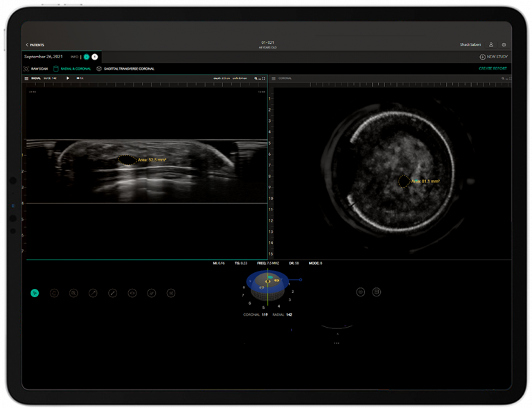The height and width of the screenshot is (408, 532).
Task: Go back to Patients list
Action: pos(35,45)
